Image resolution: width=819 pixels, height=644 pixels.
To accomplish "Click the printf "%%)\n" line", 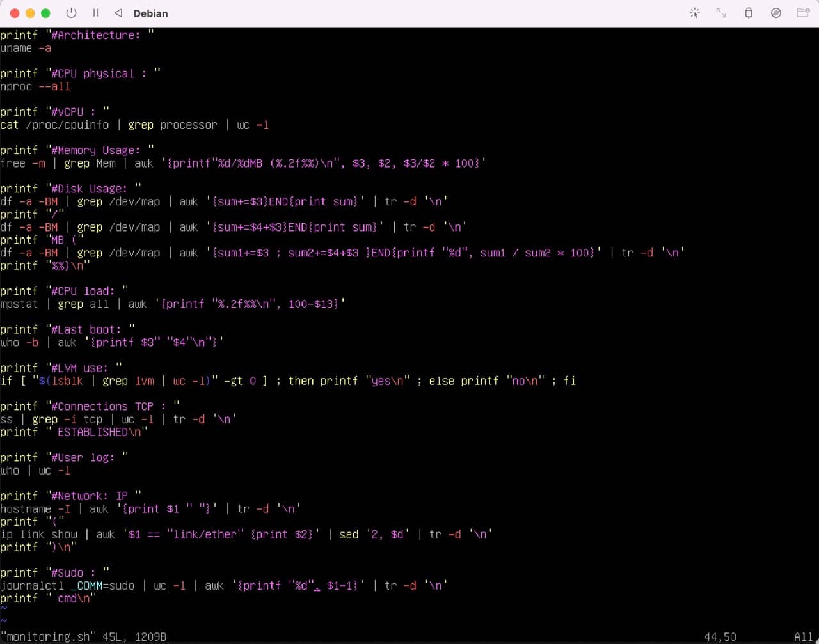I will point(45,265).
